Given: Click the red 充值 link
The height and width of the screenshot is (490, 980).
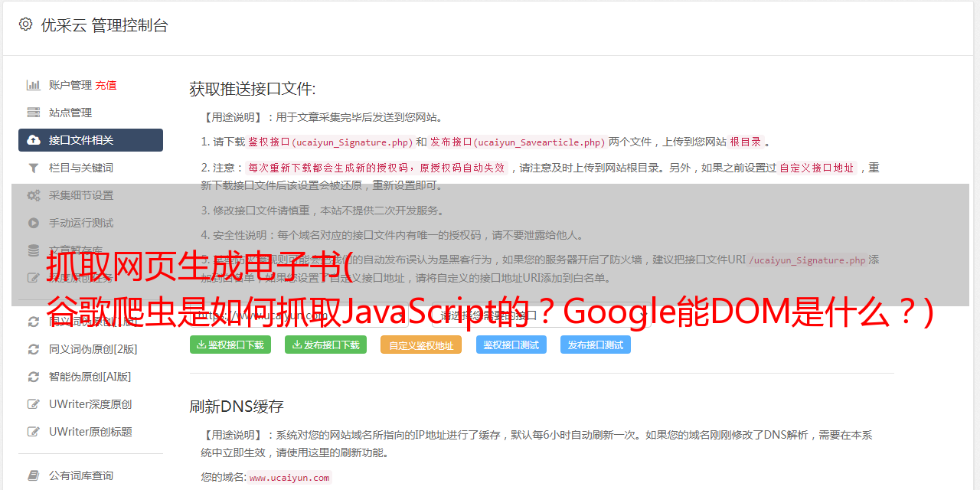Looking at the screenshot, I should coord(106,85).
